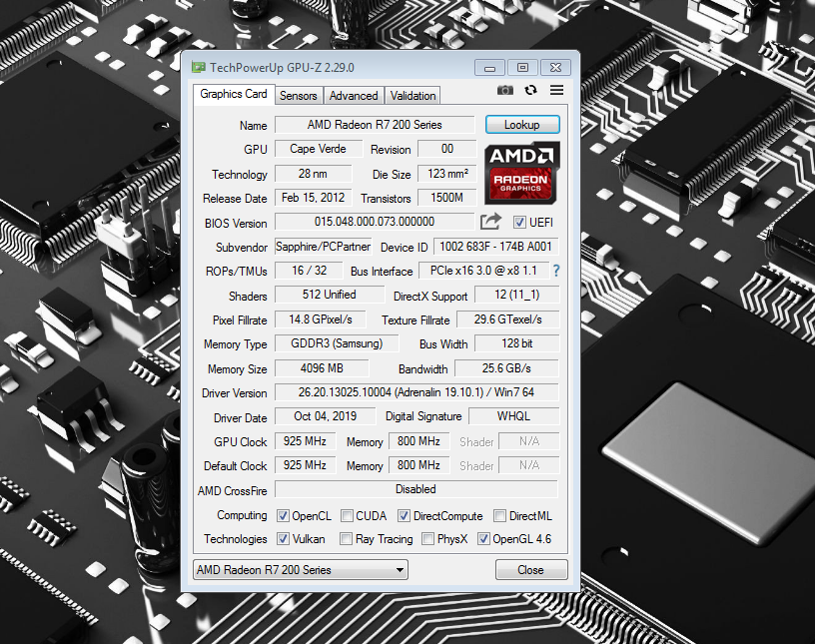This screenshot has height=644, width=815.
Task: Click the Memory Size value 4096 MB
Action: 322,368
